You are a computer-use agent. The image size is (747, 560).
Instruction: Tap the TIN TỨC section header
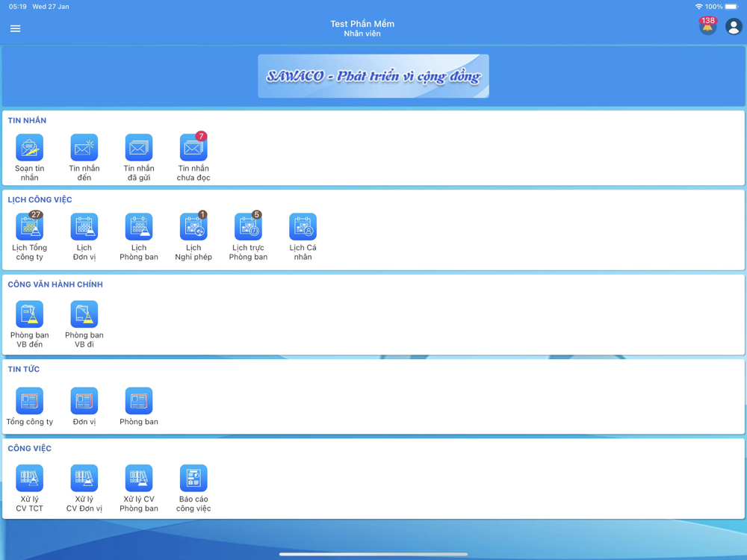(x=24, y=369)
